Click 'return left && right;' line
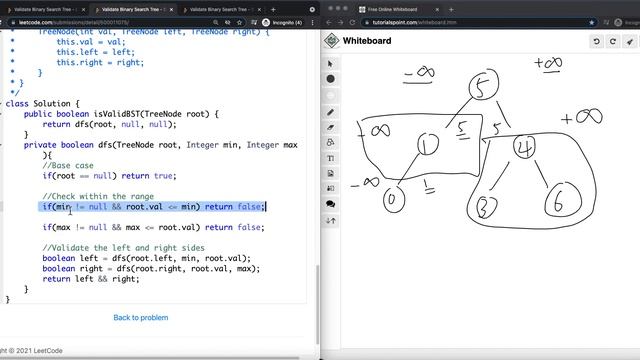Image resolution: width=640 pixels, height=360 pixels. (x=91, y=279)
